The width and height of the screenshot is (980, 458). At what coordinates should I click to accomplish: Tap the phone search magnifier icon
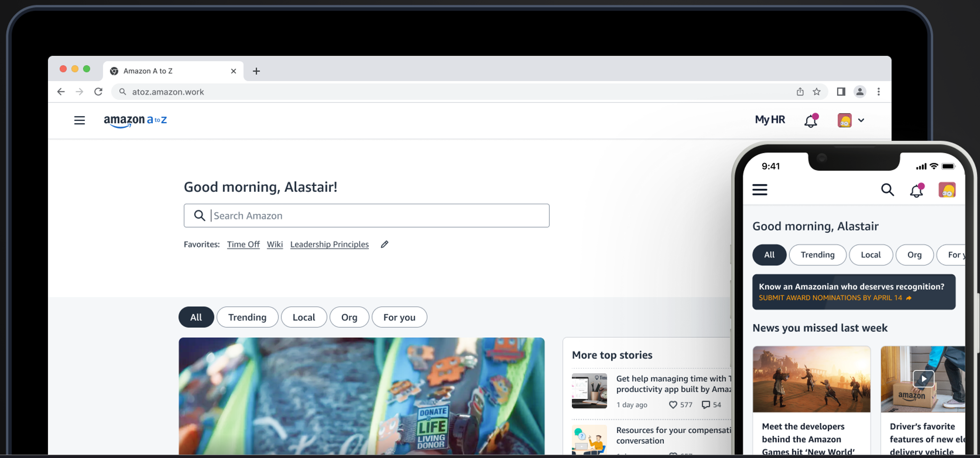[888, 190]
